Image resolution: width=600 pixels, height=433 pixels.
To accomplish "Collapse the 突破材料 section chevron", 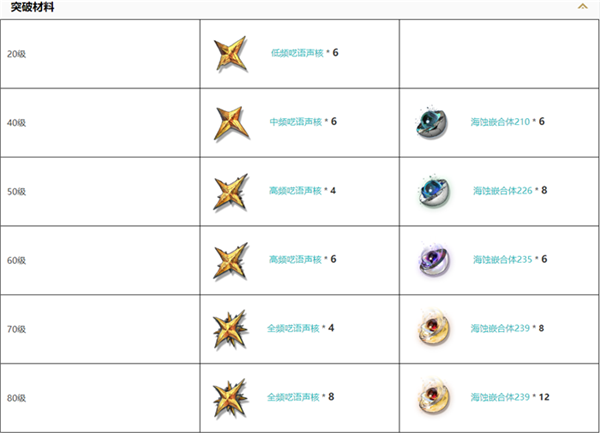I will click(x=582, y=7).
